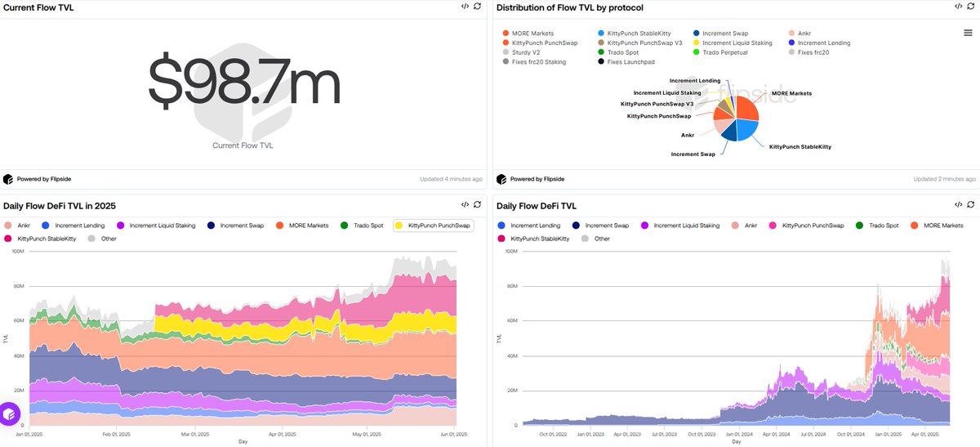Hide Increment Lending in the 2025 TVL chart
The width and height of the screenshot is (980, 447).
click(73, 225)
